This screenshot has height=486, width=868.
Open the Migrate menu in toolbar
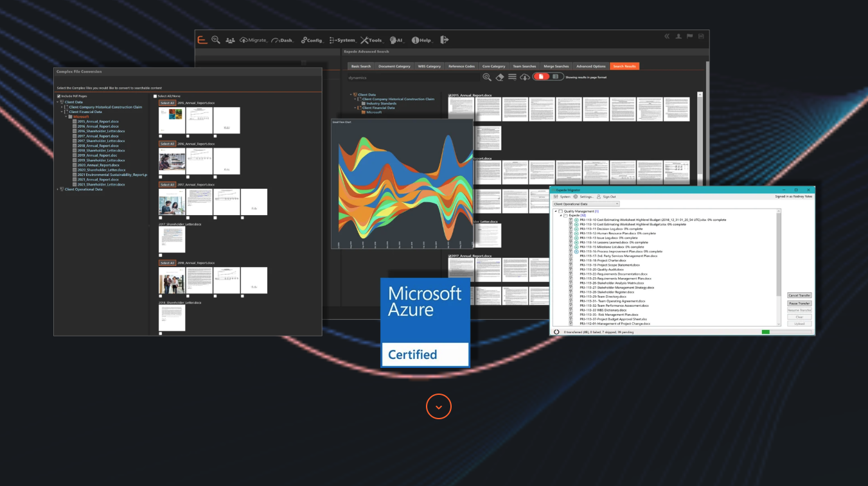pyautogui.click(x=253, y=40)
